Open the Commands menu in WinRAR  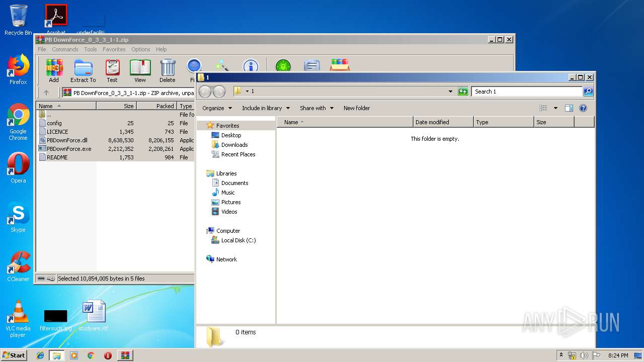coord(65,49)
